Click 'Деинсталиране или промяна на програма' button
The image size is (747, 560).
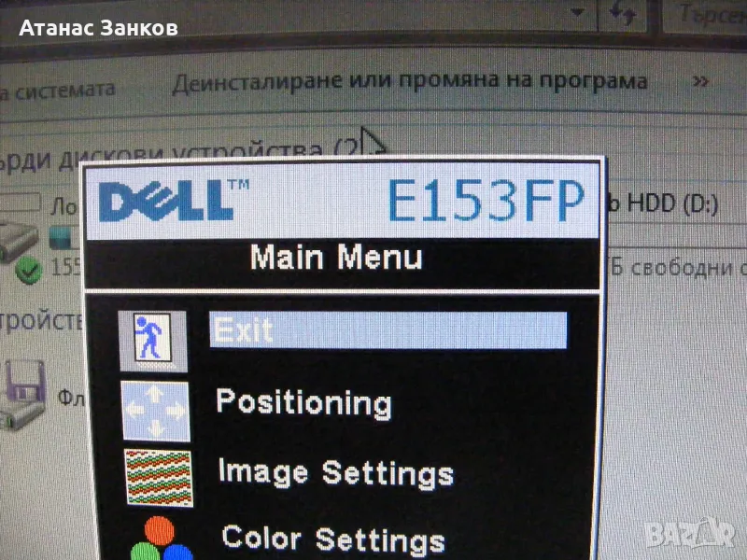[x=409, y=81]
